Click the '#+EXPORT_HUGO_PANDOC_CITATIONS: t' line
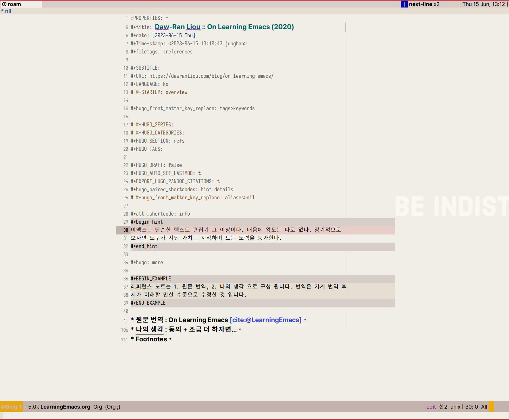Screen dimensions: 509x420 [175, 181]
